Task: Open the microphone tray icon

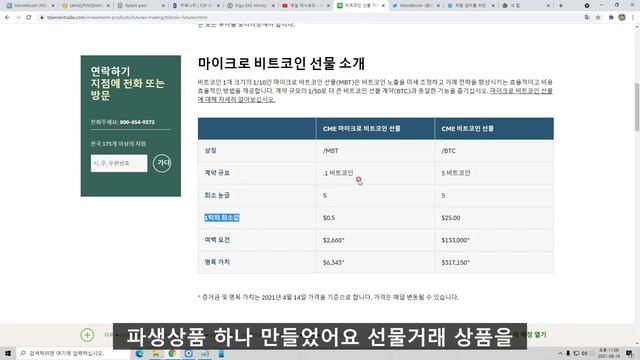Action: coord(568,353)
